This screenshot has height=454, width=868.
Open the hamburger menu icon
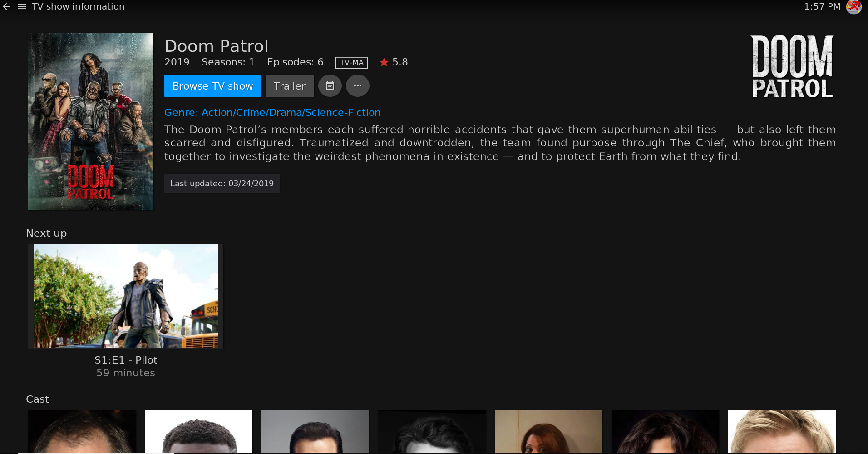[21, 7]
